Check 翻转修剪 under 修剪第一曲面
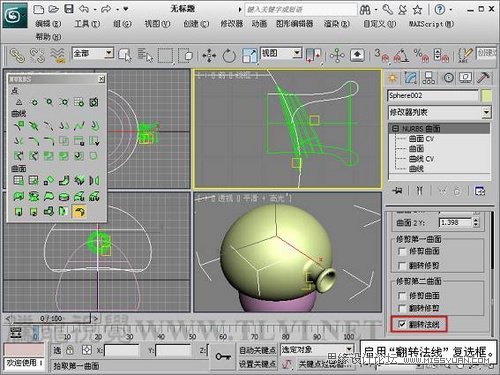 coord(402,266)
